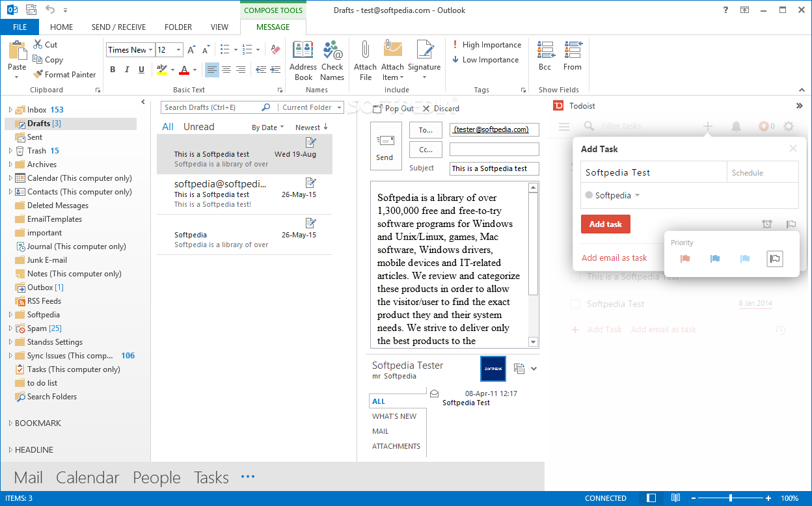Apply the red font color button
812x506 pixels.
184,70
